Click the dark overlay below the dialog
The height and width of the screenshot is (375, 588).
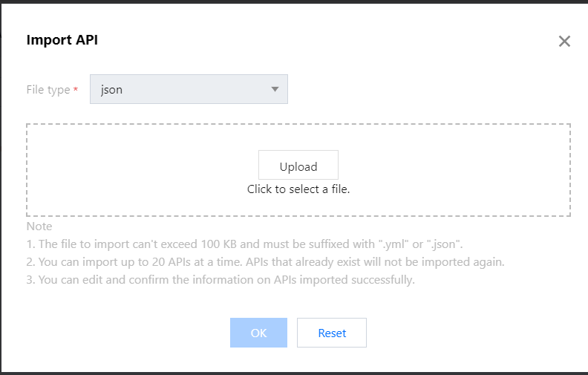tap(297, 373)
